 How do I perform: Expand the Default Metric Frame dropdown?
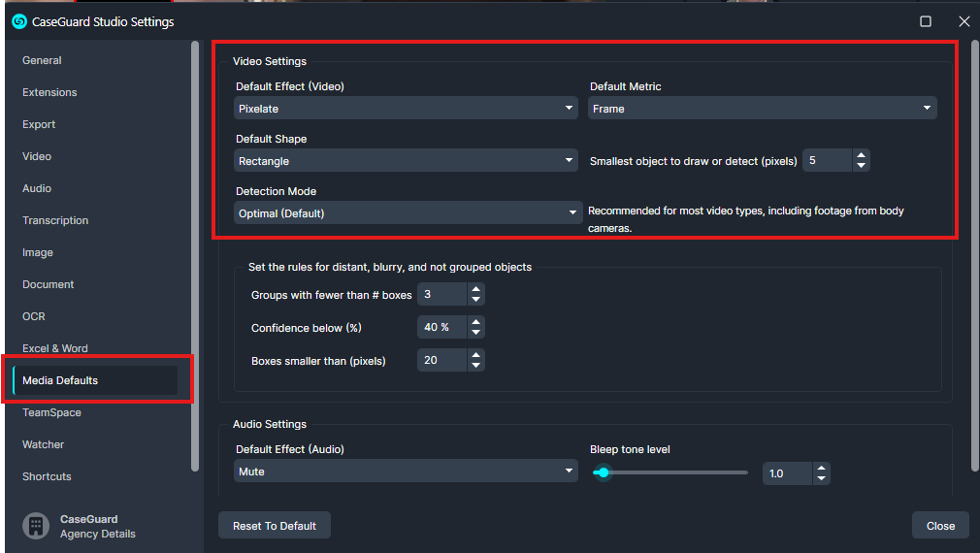[x=762, y=108]
